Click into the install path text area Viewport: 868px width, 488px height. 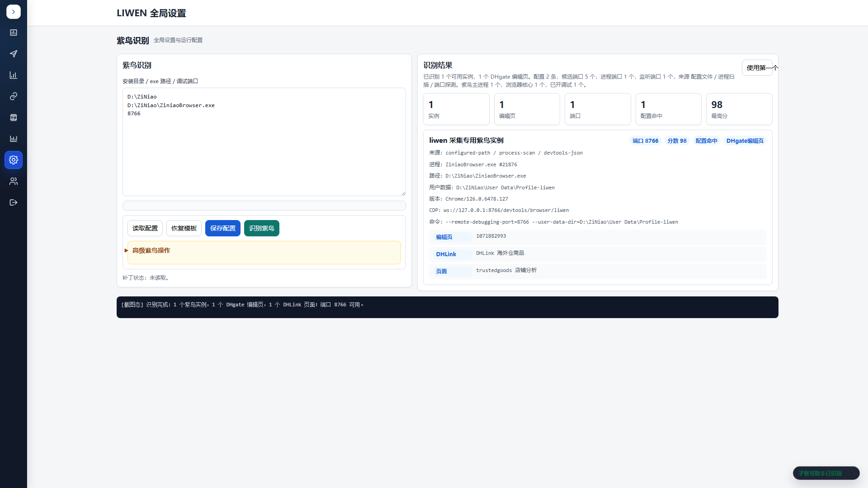(264, 142)
